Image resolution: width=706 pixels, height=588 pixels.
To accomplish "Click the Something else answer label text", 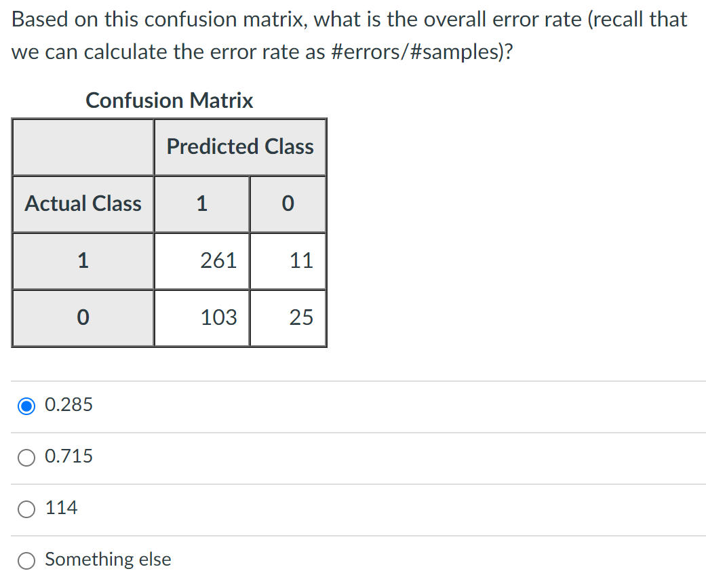I will point(107,560).
